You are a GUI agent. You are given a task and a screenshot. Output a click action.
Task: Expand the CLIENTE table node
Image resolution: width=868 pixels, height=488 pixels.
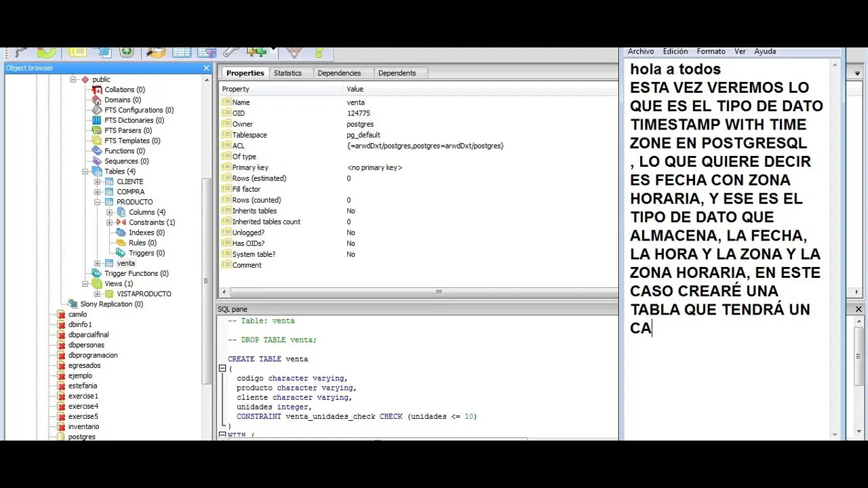(98, 182)
